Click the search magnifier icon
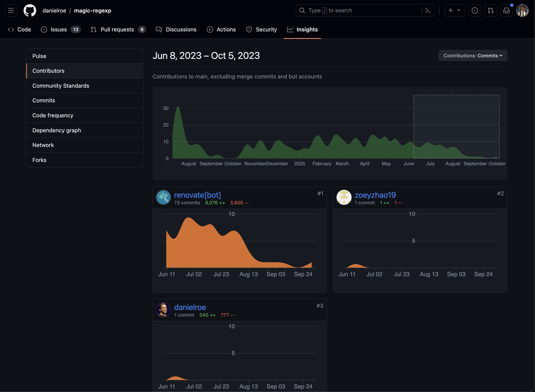Viewport: 535px width, 392px height. pos(302,11)
